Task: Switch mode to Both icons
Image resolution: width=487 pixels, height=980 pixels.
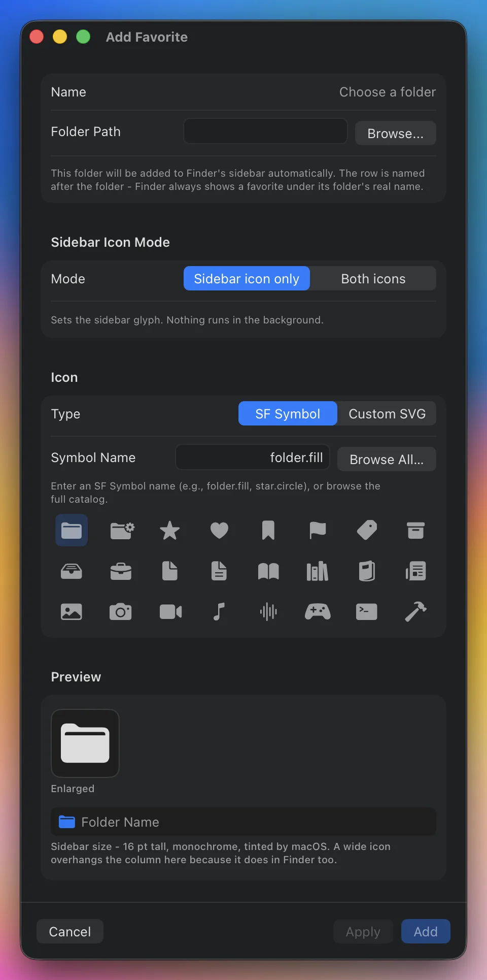Action: point(373,278)
